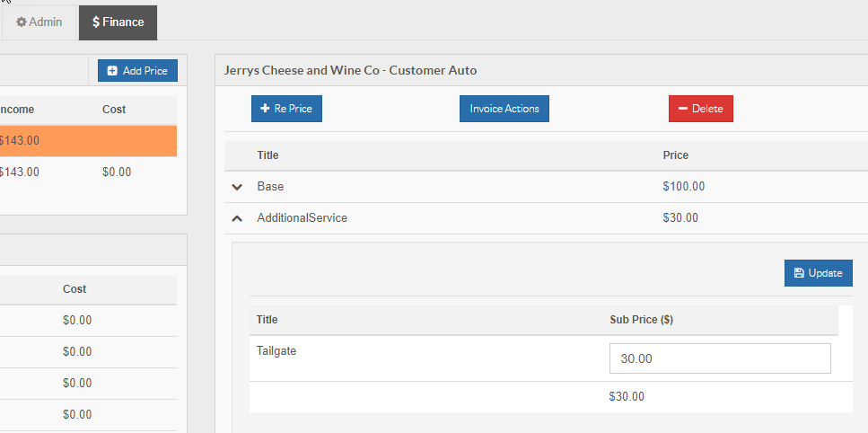
Task: Open Invoice Actions
Action: pyautogui.click(x=504, y=109)
